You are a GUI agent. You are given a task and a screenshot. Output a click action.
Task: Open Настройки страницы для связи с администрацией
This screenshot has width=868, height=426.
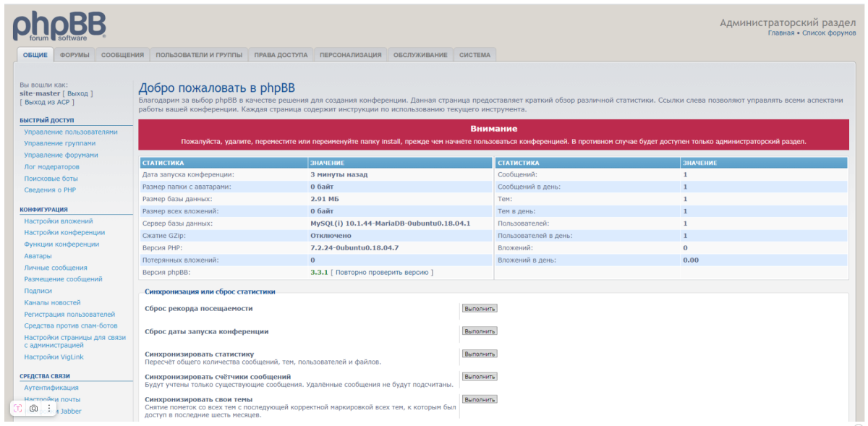coord(75,341)
